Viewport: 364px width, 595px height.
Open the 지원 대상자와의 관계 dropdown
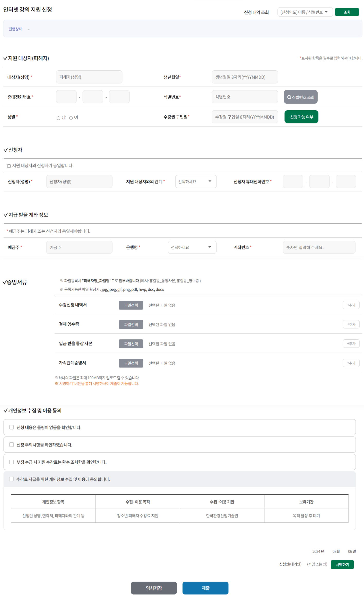(x=196, y=182)
